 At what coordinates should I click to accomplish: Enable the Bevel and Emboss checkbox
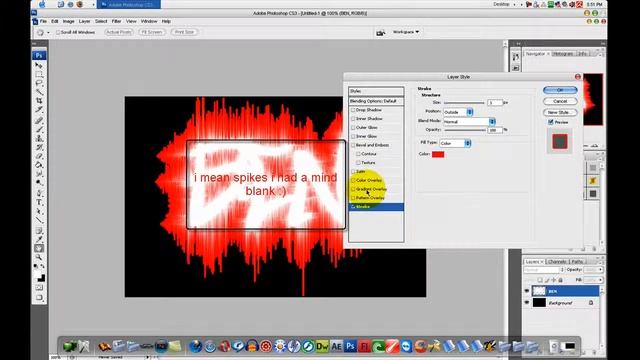[353, 145]
